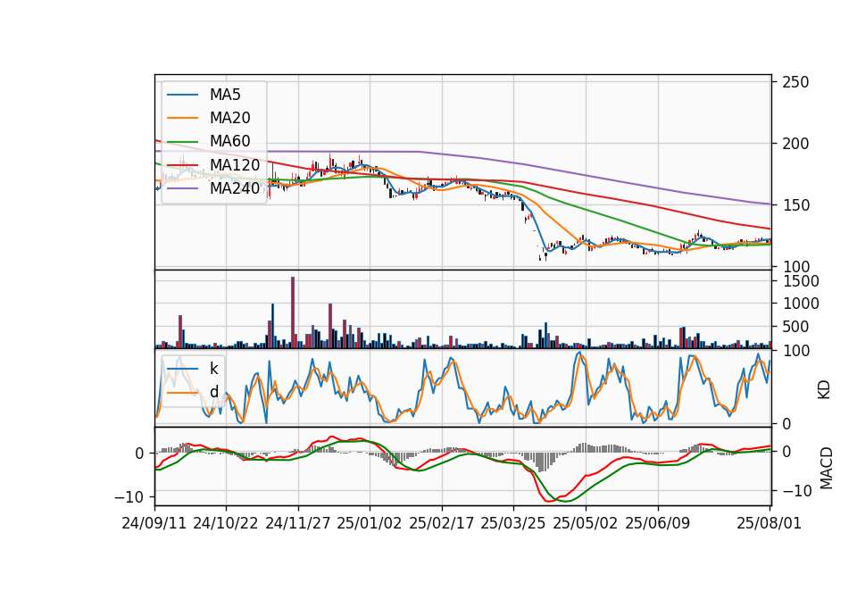Click the d label in KD legend
The image size is (857, 616).
(213, 392)
